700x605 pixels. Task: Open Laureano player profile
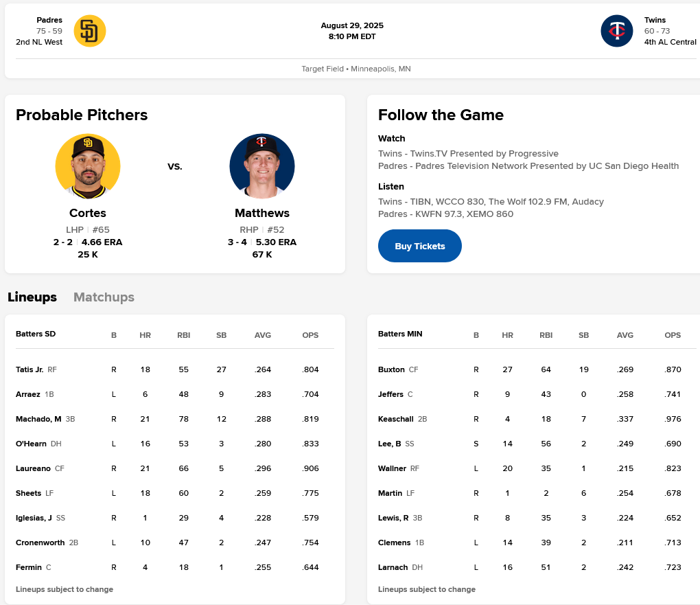pyautogui.click(x=33, y=468)
